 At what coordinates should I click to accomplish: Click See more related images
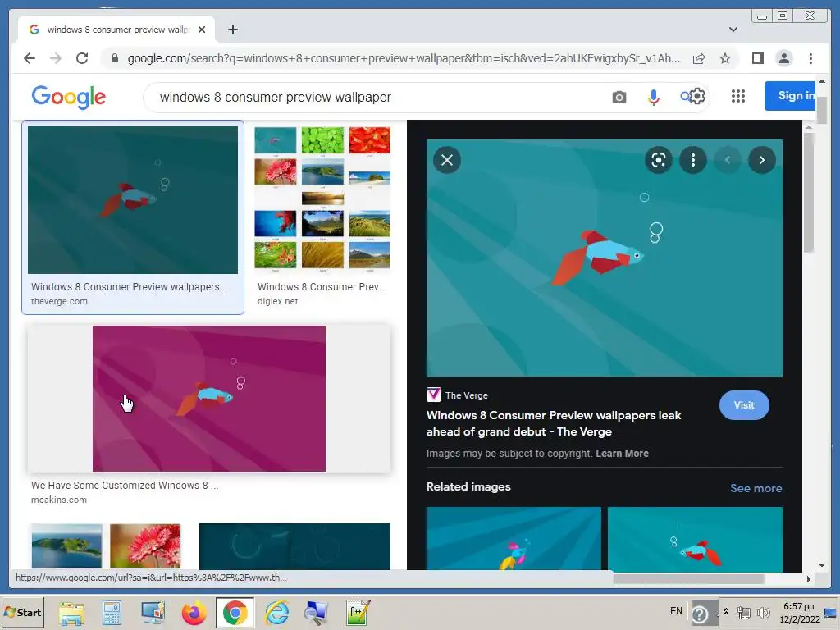click(x=756, y=488)
